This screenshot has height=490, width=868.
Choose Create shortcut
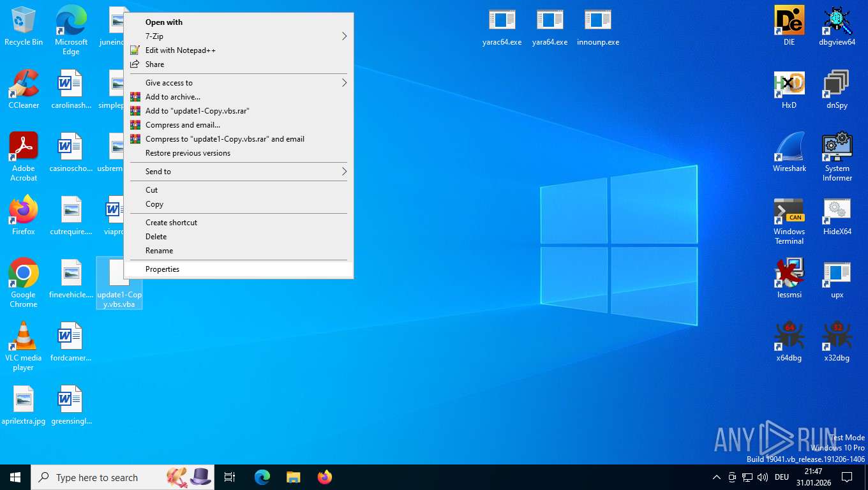coord(239,223)
